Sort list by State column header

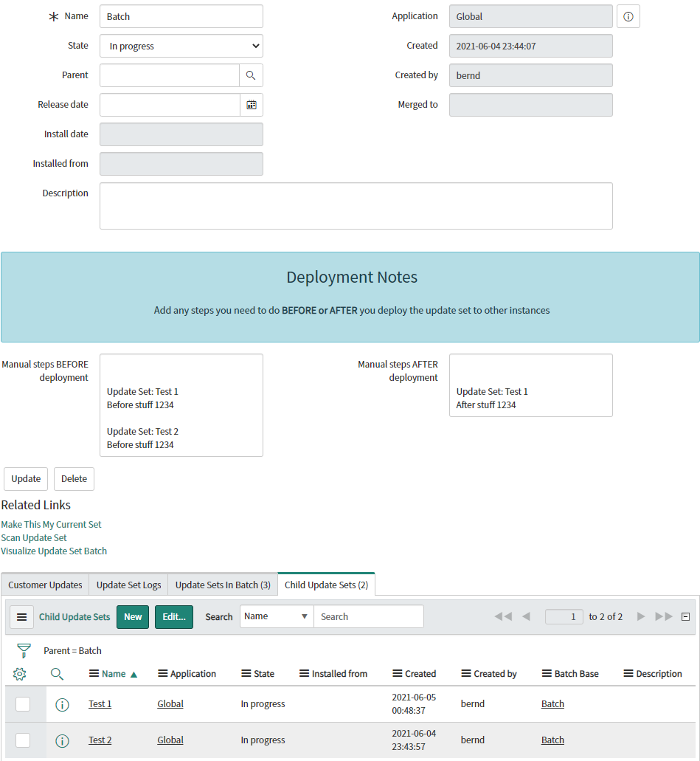click(x=264, y=674)
